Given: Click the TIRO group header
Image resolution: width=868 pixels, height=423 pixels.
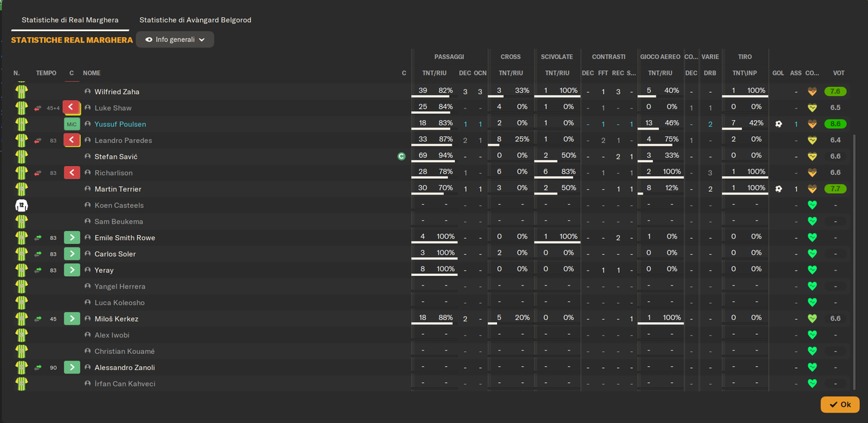Looking at the screenshot, I should click(x=745, y=57).
